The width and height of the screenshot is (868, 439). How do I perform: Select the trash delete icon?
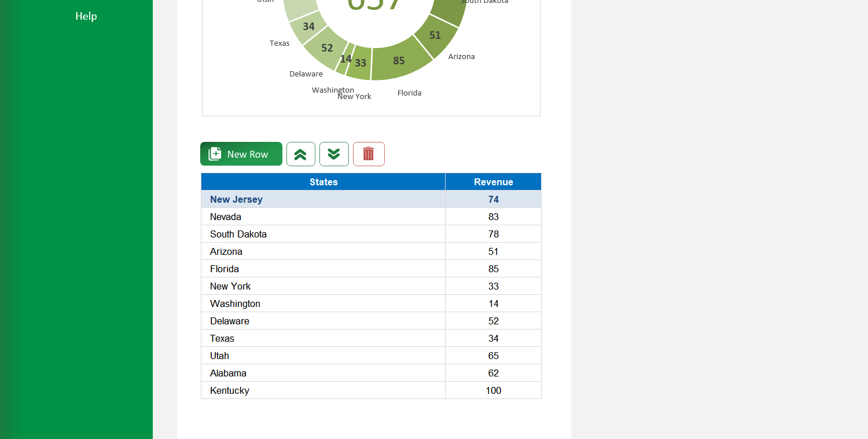369,153
